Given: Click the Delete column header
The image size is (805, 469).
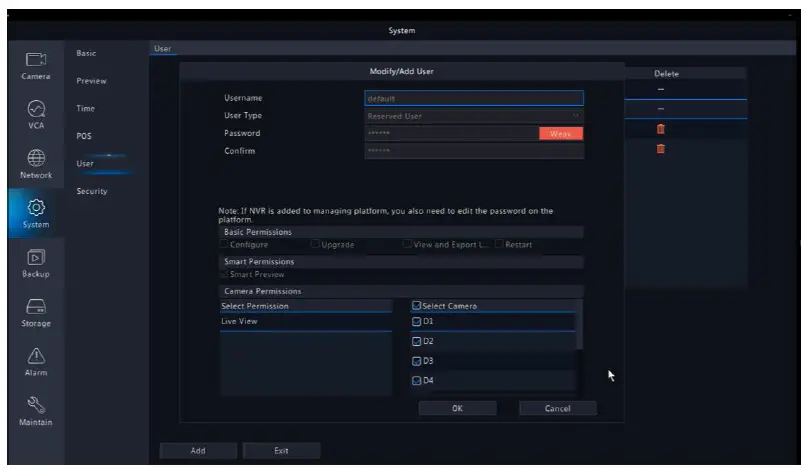Looking at the screenshot, I should pyautogui.click(x=666, y=74).
